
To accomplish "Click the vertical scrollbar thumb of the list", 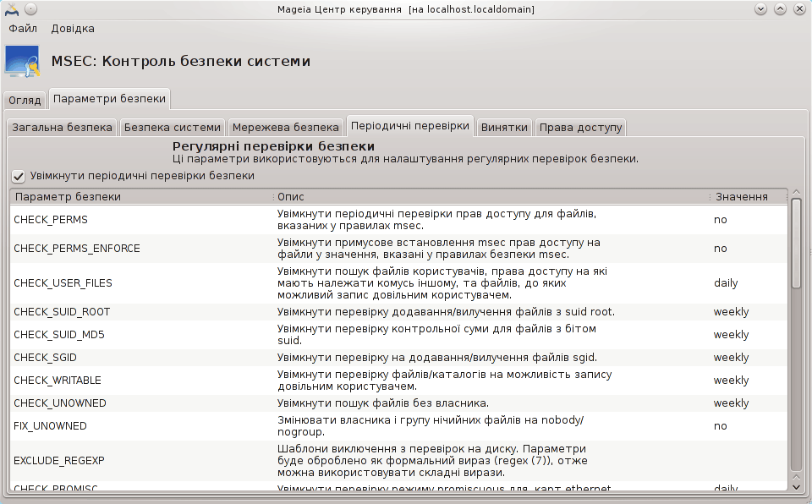I will (x=797, y=244).
